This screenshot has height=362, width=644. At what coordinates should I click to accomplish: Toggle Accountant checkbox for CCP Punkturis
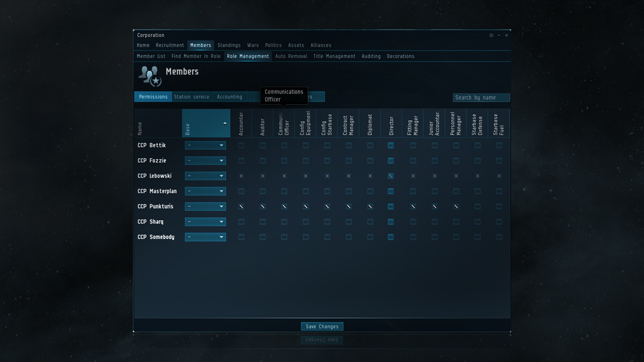(241, 207)
